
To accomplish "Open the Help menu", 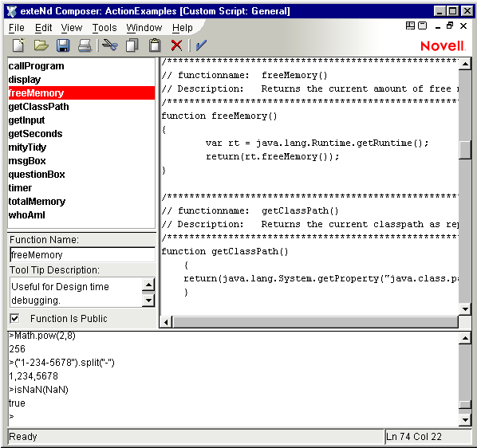I will [183, 28].
